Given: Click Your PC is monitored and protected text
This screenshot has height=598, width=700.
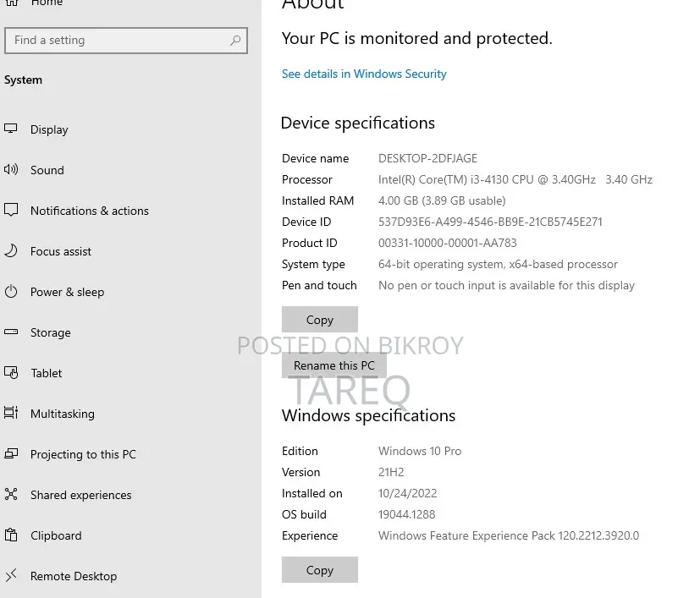Looking at the screenshot, I should (417, 38).
